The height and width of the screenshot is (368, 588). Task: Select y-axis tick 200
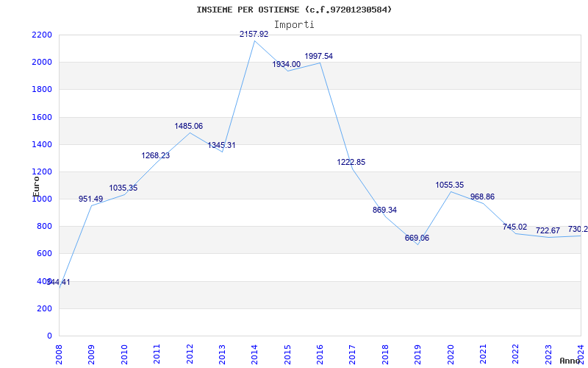click(45, 308)
